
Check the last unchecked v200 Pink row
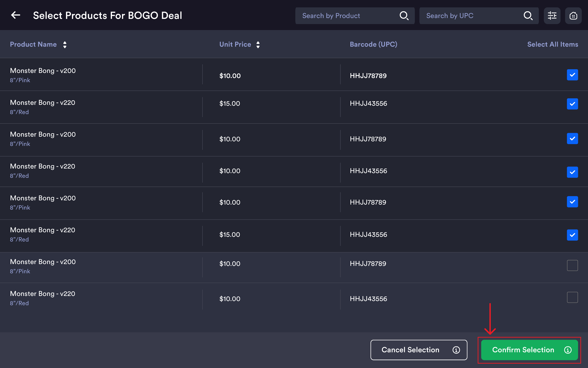coord(572,265)
